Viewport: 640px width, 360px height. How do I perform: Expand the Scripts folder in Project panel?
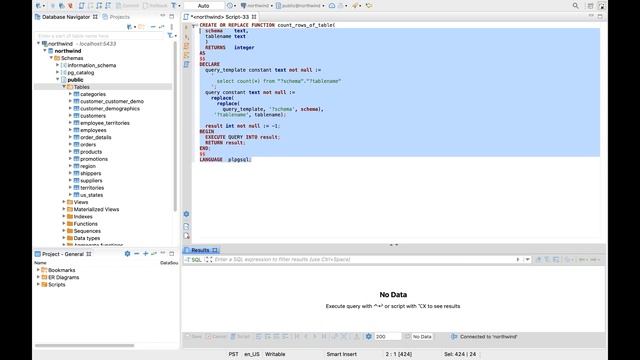coord(38,284)
